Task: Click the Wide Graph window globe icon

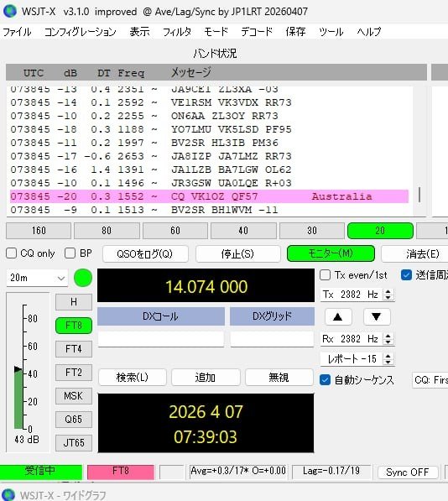Action: (x=8, y=494)
